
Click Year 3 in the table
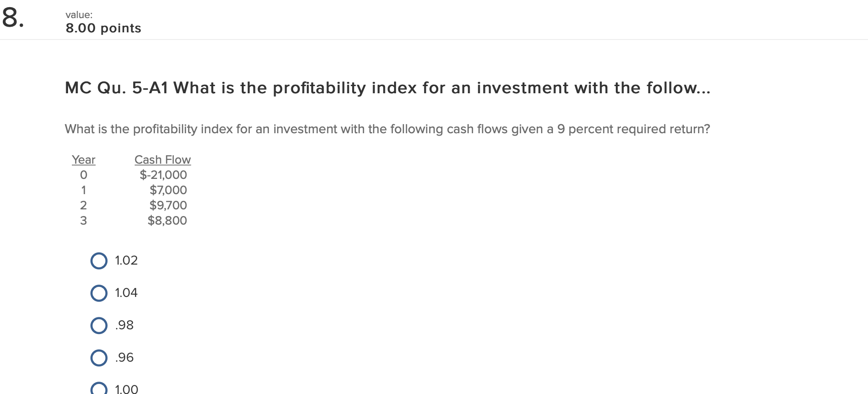tap(84, 220)
